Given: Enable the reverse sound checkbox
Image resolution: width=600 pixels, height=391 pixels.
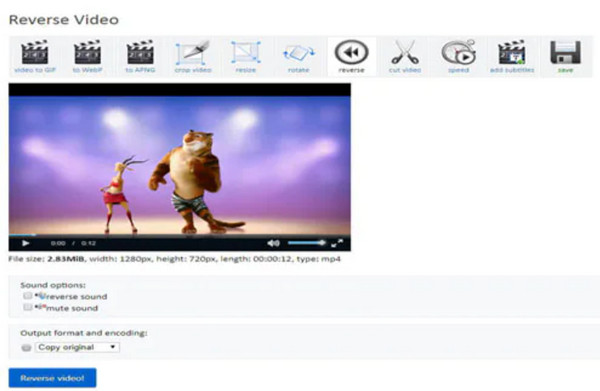Looking at the screenshot, I should coord(28,296).
